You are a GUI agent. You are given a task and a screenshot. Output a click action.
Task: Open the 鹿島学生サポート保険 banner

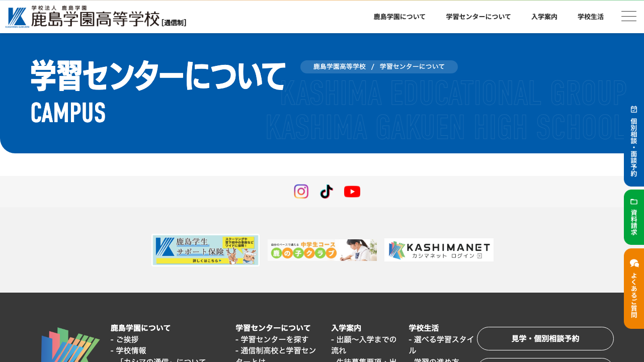[x=205, y=250]
